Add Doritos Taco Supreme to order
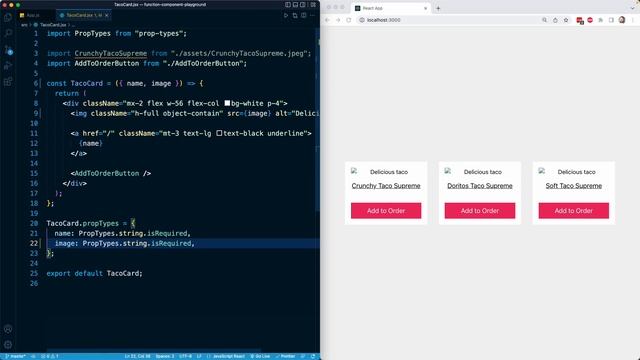640x360 pixels. point(480,211)
